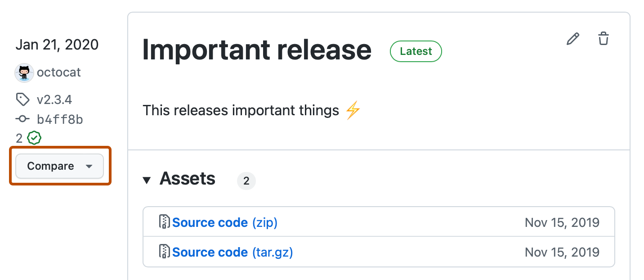644x280 pixels.
Task: Collapse the Assets section triangle
Action: [147, 181]
